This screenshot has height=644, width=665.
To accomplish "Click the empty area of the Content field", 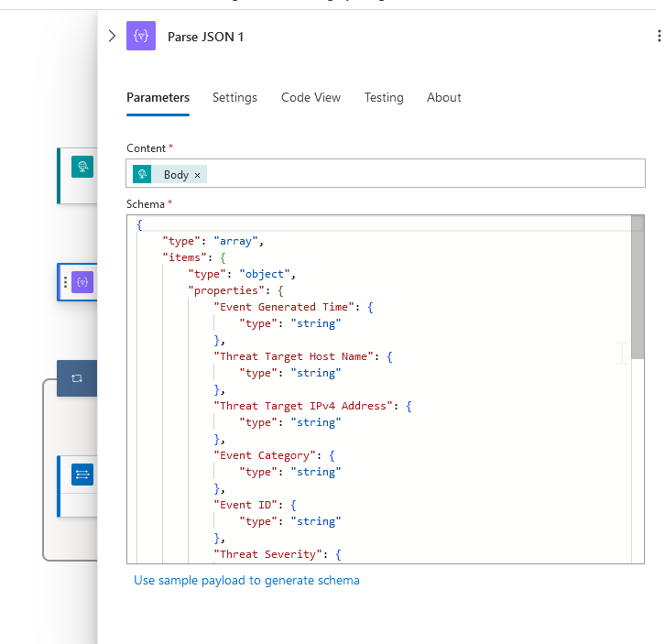I will click(x=421, y=174).
